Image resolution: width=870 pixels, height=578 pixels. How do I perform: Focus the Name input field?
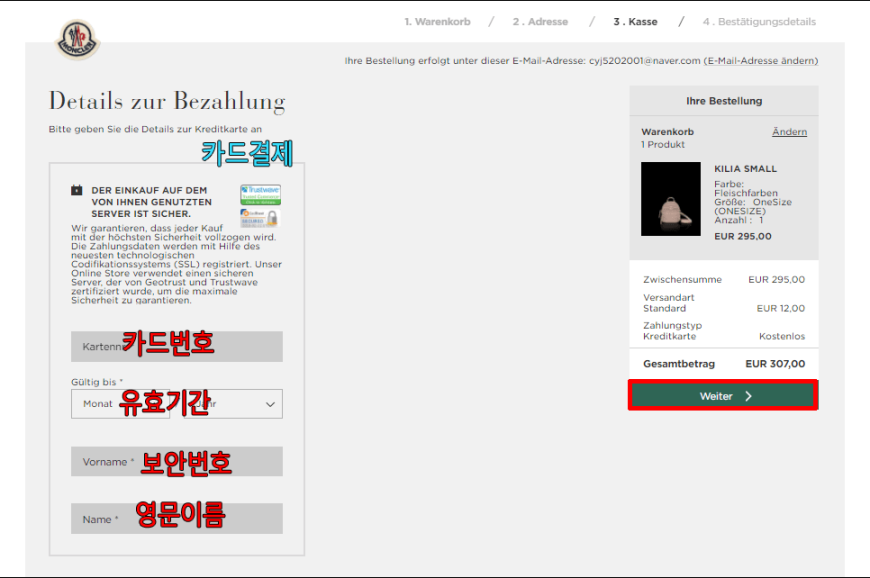176,519
